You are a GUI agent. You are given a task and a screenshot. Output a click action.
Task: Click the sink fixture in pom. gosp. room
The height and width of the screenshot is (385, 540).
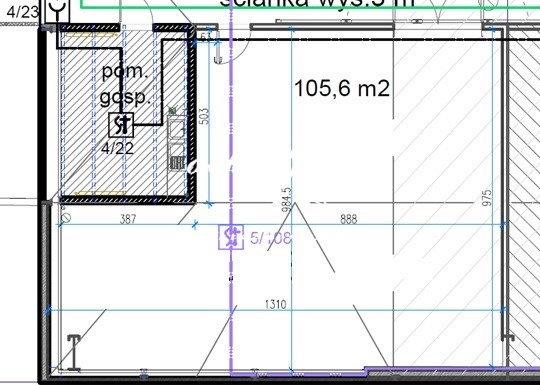[x=177, y=142]
